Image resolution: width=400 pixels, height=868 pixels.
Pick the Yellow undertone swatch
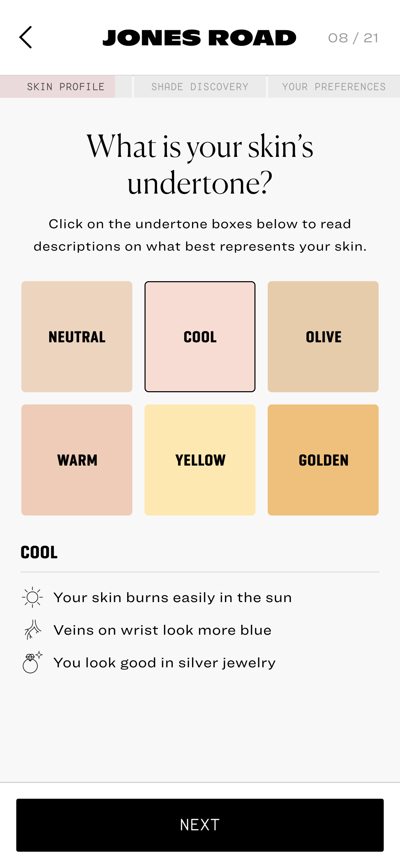200,460
